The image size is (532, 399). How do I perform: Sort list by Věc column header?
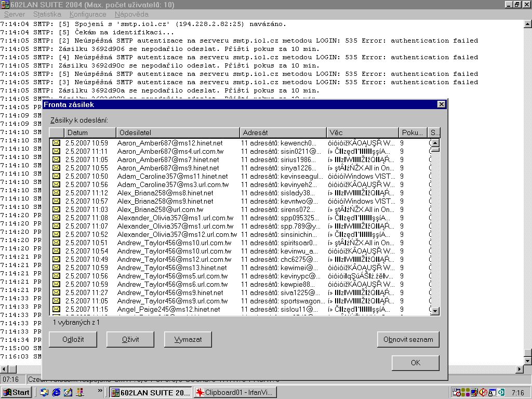[363, 132]
